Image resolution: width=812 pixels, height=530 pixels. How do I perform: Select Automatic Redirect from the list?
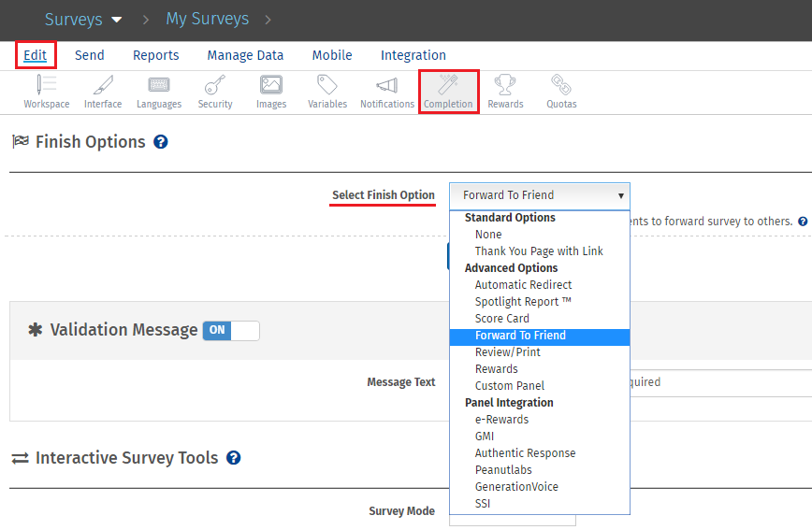523,285
